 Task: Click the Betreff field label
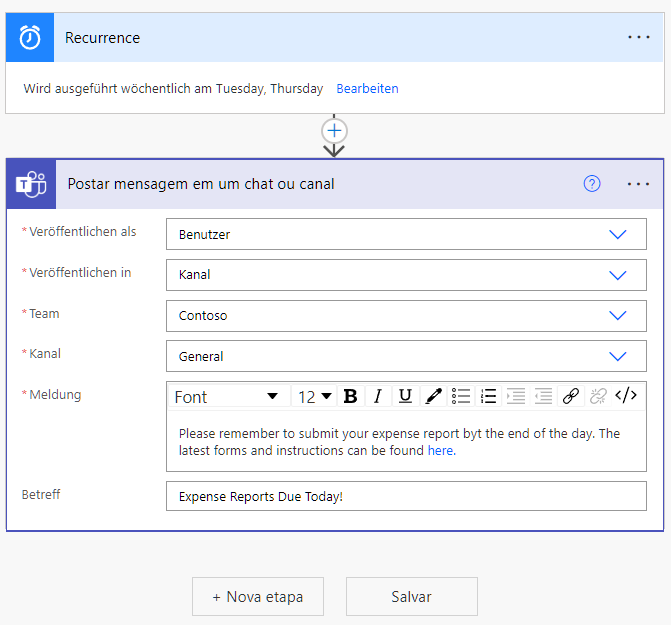pyautogui.click(x=41, y=495)
